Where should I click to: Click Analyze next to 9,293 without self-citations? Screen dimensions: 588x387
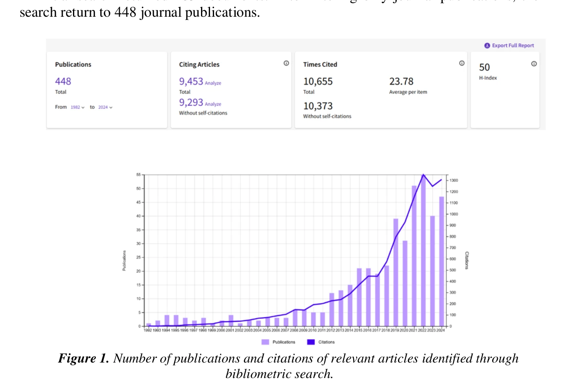[x=213, y=104]
